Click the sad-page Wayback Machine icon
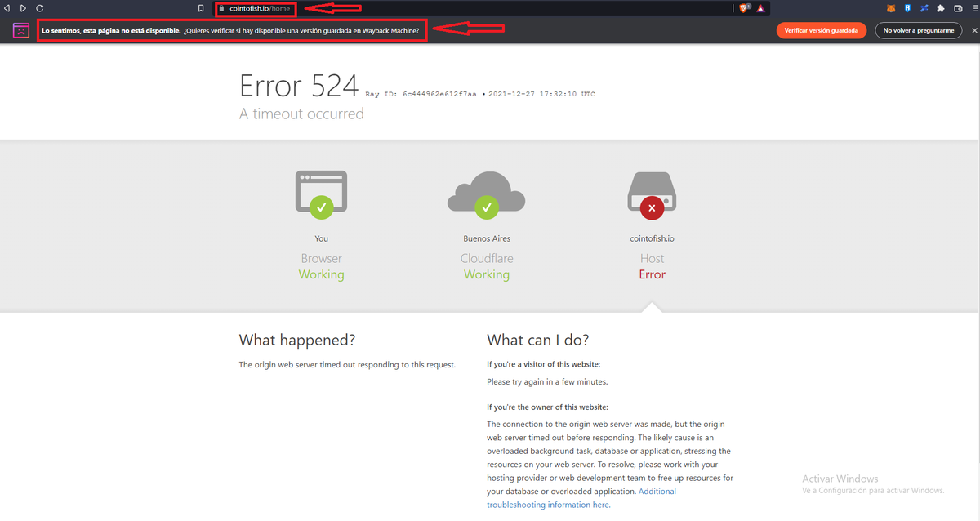This screenshot has width=980, height=521. point(21,31)
